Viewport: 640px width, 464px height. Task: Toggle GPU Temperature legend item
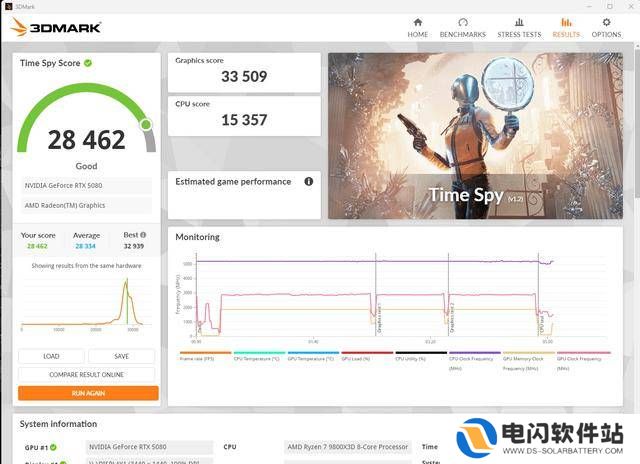(313, 356)
